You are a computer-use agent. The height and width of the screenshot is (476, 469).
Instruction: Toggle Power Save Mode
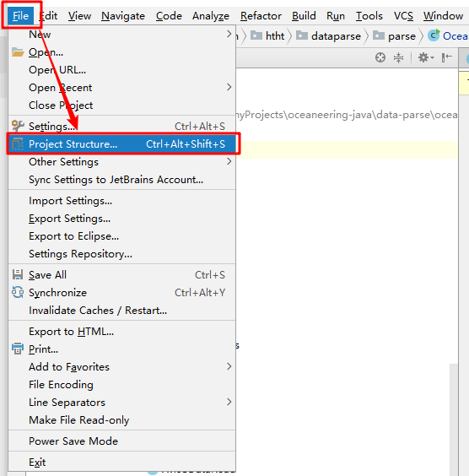tap(121, 441)
